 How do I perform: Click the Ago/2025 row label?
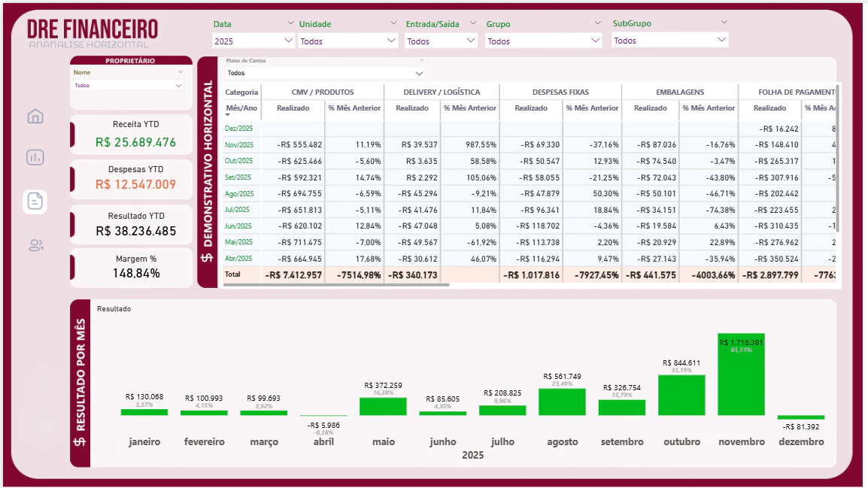(x=239, y=194)
